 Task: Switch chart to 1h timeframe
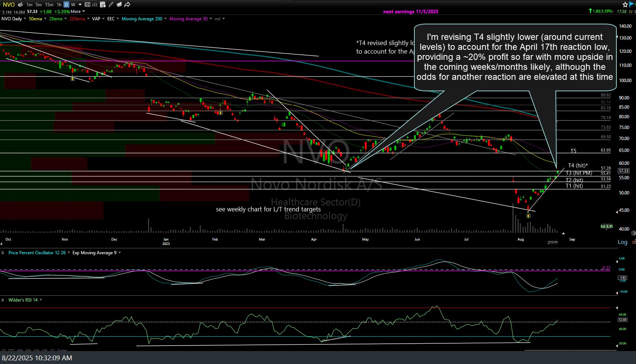tap(59, 5)
